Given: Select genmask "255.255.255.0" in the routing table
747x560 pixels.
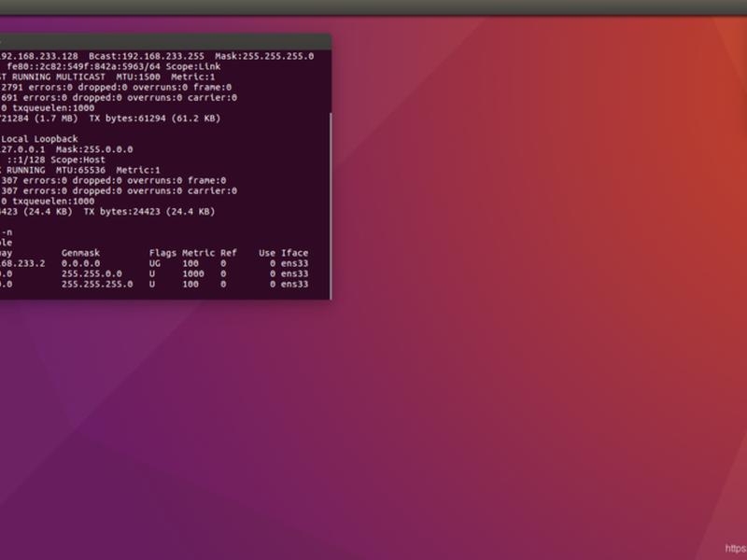Looking at the screenshot, I should point(97,285).
